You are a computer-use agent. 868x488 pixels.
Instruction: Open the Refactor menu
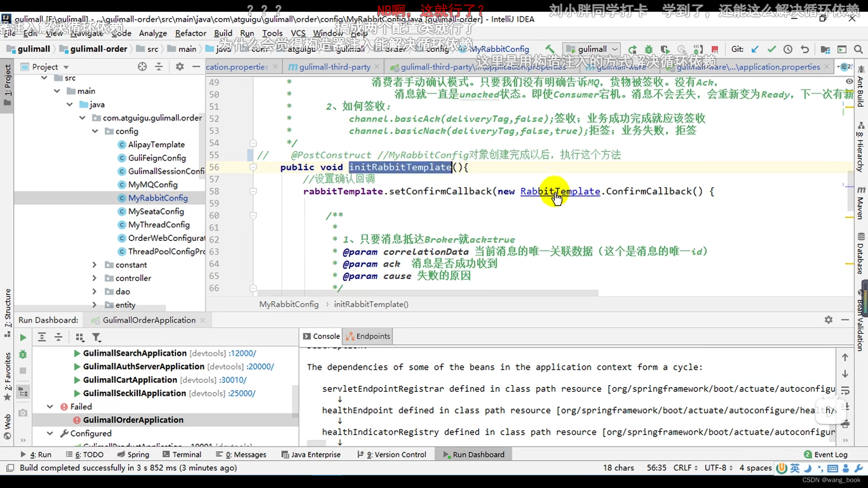click(x=191, y=33)
